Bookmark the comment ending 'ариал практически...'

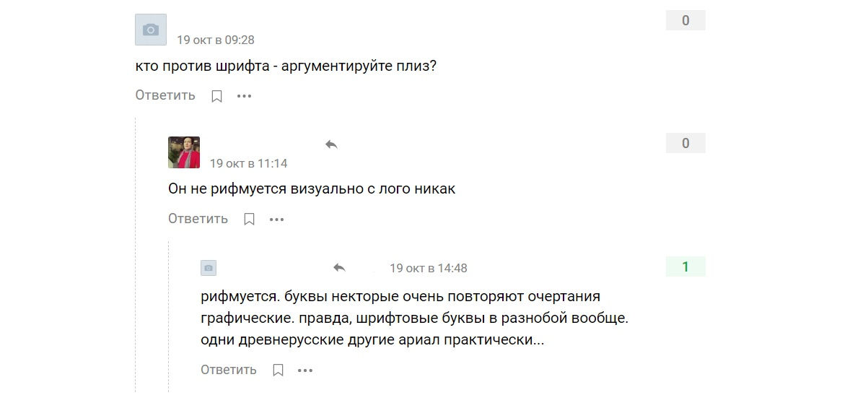click(x=278, y=370)
